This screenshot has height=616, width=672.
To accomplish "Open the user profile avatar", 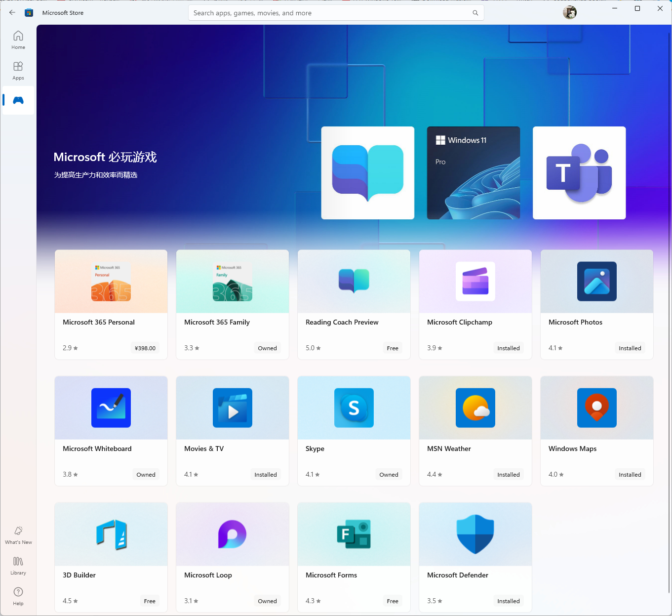I will (570, 12).
